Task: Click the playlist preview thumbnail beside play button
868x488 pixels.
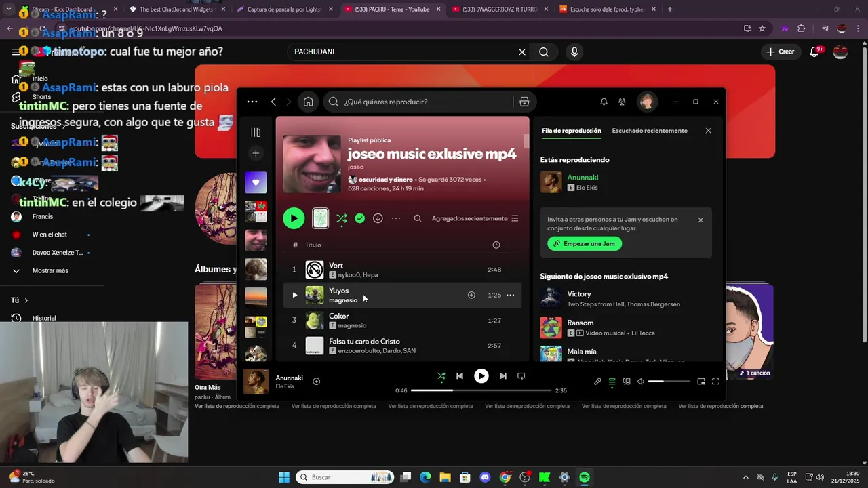Action: coord(320,218)
